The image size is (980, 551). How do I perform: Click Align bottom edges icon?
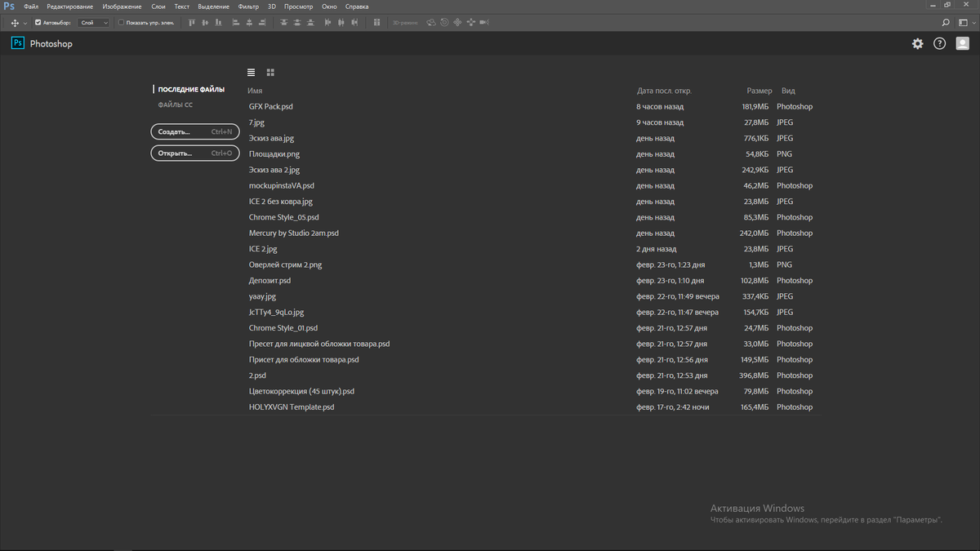[218, 23]
